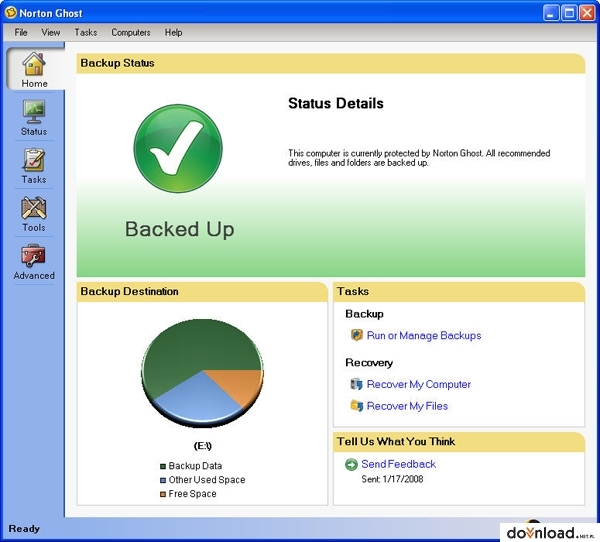Click the icon beside Recover My Computer

357,384
